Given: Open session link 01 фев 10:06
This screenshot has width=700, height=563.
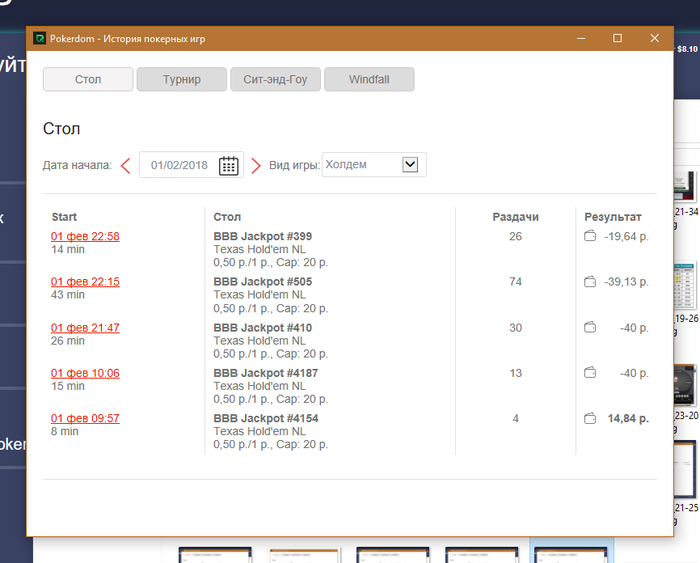Looking at the screenshot, I should [x=85, y=373].
